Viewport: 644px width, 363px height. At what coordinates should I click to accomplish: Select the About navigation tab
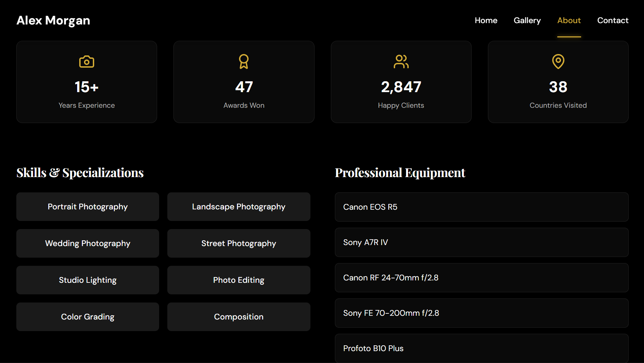pos(569,20)
